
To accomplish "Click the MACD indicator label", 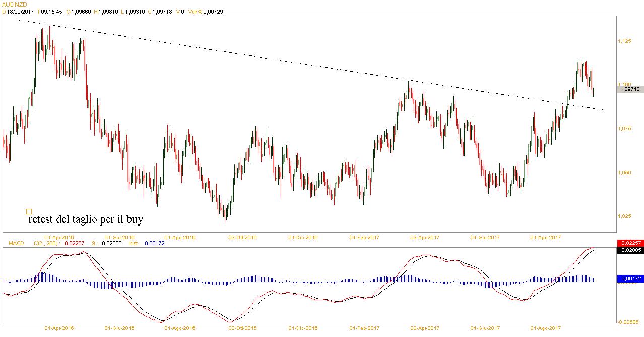I will tap(15, 243).
